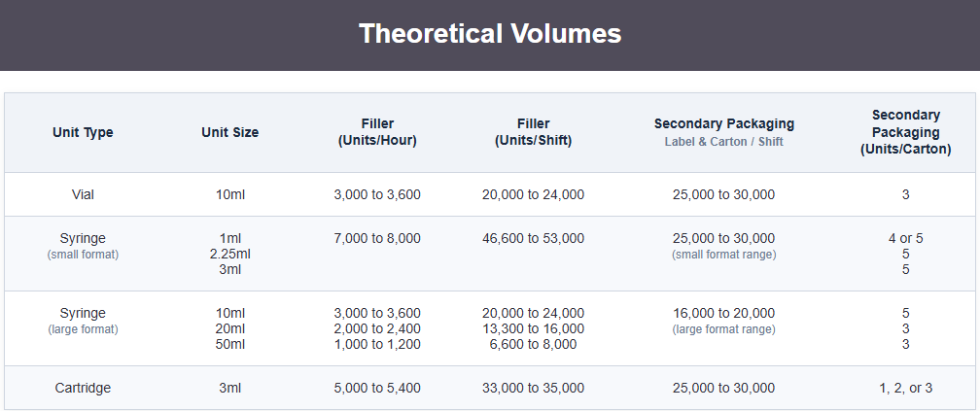Click the 33,000 to 35,000 value

(x=533, y=388)
